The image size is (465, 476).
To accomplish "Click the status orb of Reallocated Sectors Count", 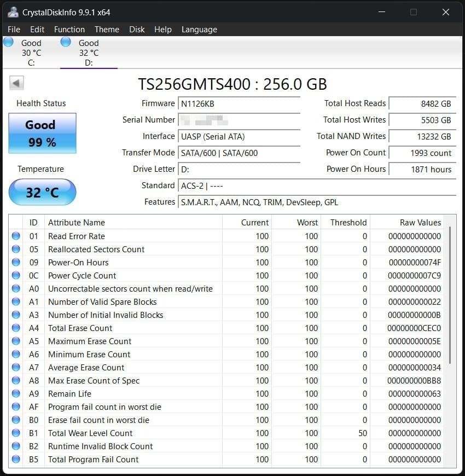I will tap(16, 249).
